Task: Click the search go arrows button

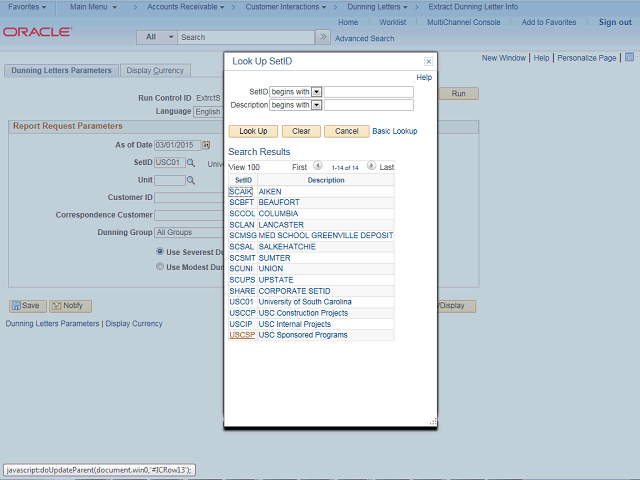Action: pos(323,37)
